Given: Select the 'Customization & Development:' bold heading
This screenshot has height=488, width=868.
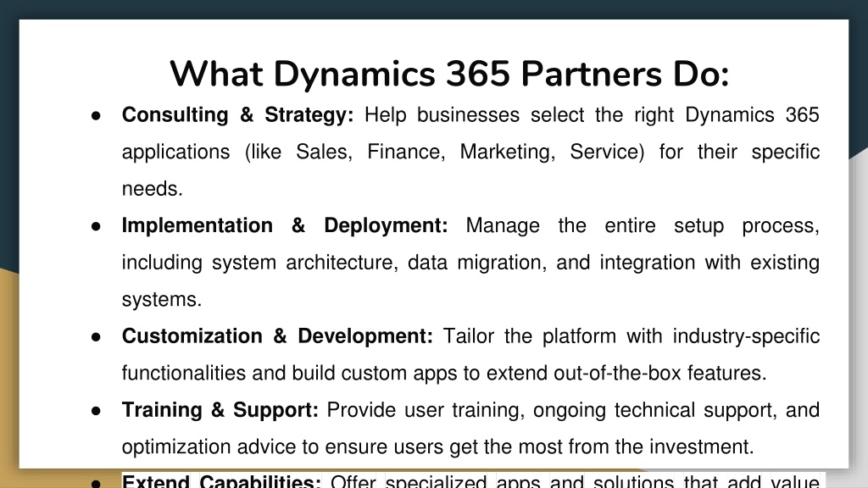Looking at the screenshot, I should coord(277,336).
